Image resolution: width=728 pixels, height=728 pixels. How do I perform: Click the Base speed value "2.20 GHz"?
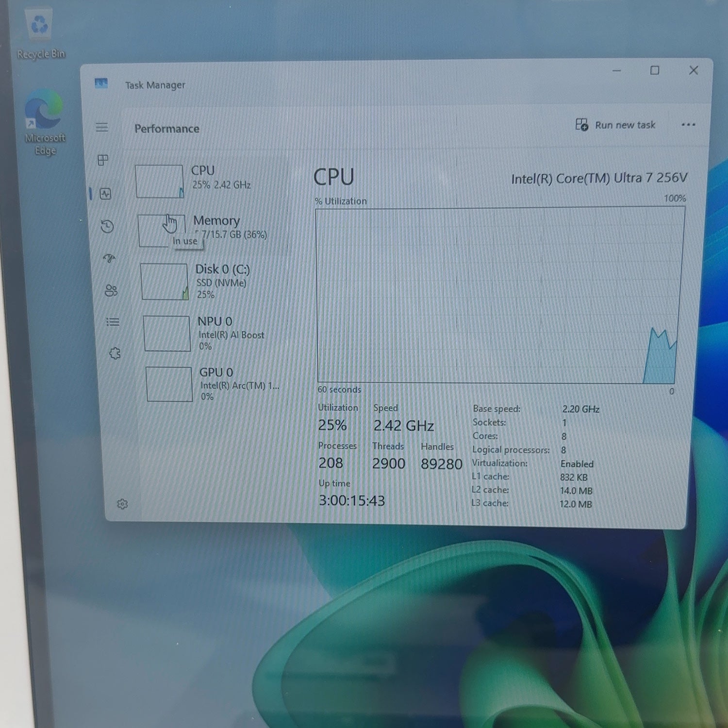point(580,409)
